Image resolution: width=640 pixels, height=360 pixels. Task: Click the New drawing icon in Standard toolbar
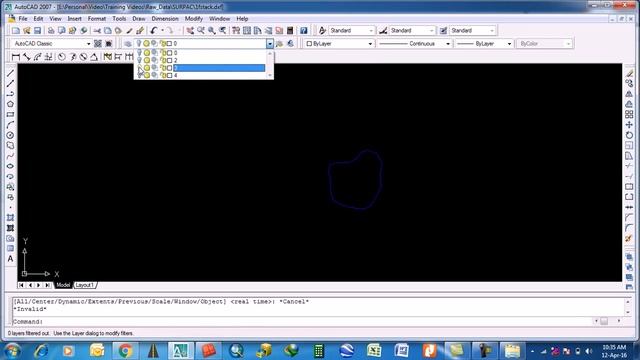coord(16,31)
